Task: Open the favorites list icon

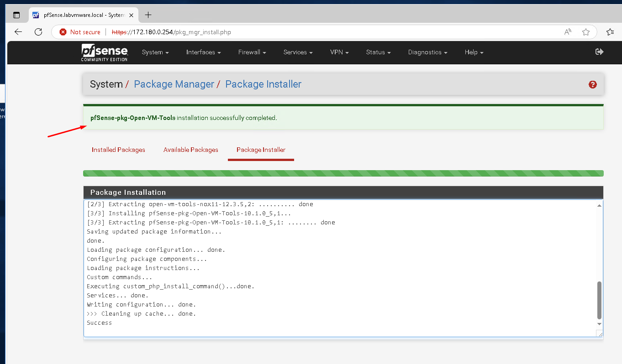Action: [x=610, y=32]
